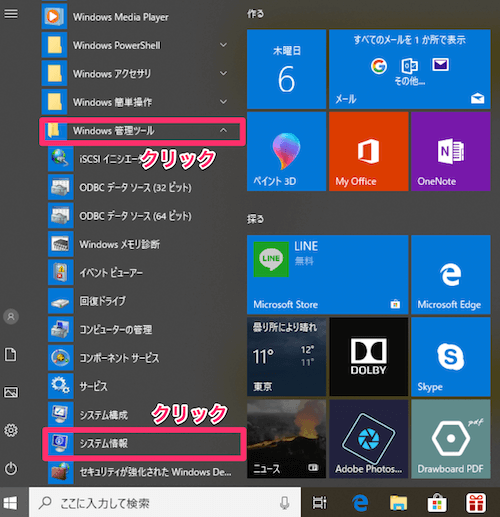
Task: Collapse Windows 管理ツール folder chevron
Action: [x=223, y=130]
